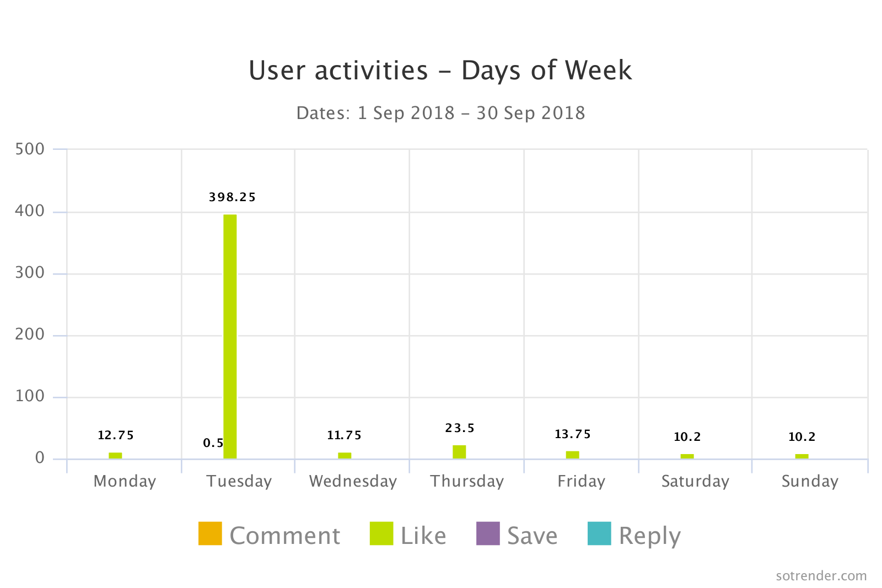Click the dates subtitle text
The image size is (882, 588).
click(x=440, y=113)
